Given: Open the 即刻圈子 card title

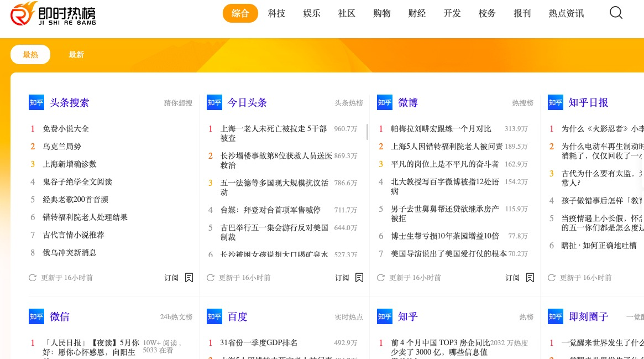Looking at the screenshot, I should pyautogui.click(x=588, y=316).
